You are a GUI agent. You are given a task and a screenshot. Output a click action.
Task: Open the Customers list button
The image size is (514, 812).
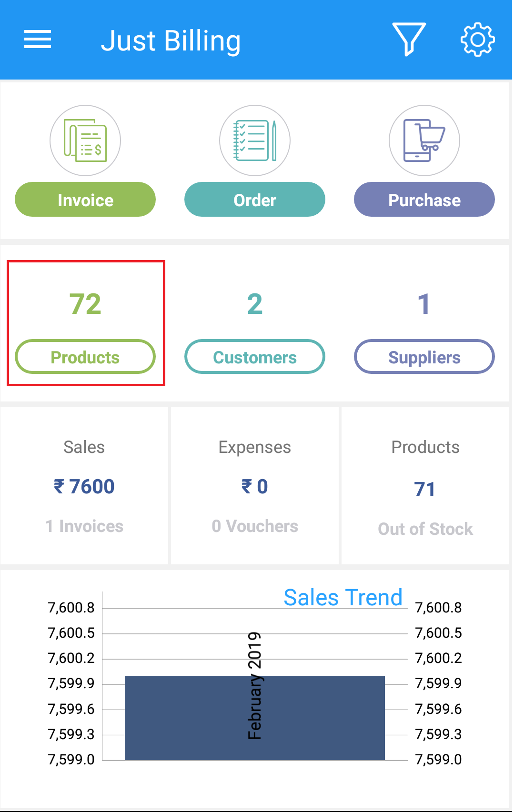pos(255,357)
